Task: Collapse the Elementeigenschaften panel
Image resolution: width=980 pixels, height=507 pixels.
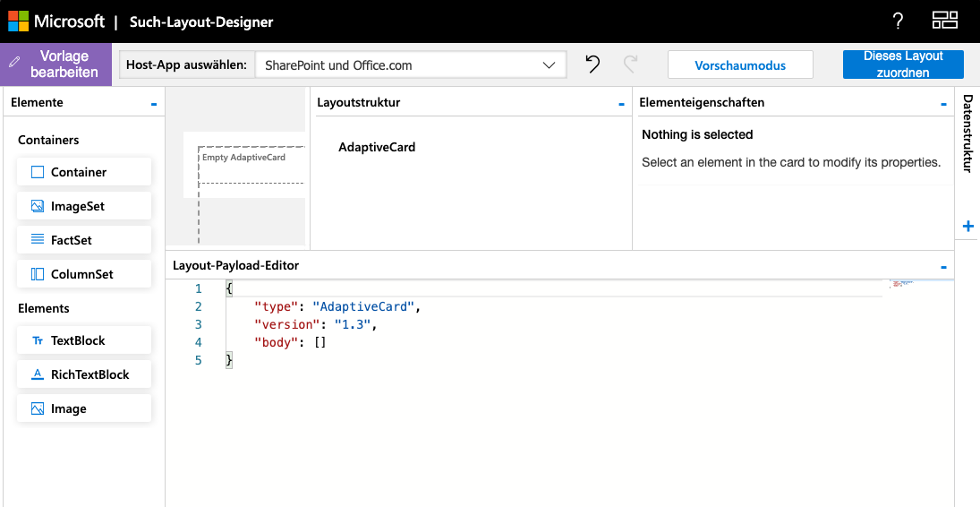Action: pyautogui.click(x=943, y=104)
